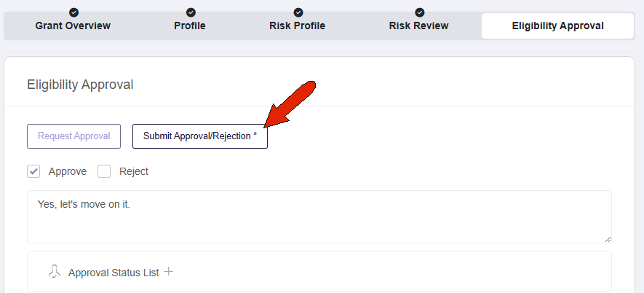
Task: Select the Eligibility Approval tab
Action: click(x=557, y=26)
